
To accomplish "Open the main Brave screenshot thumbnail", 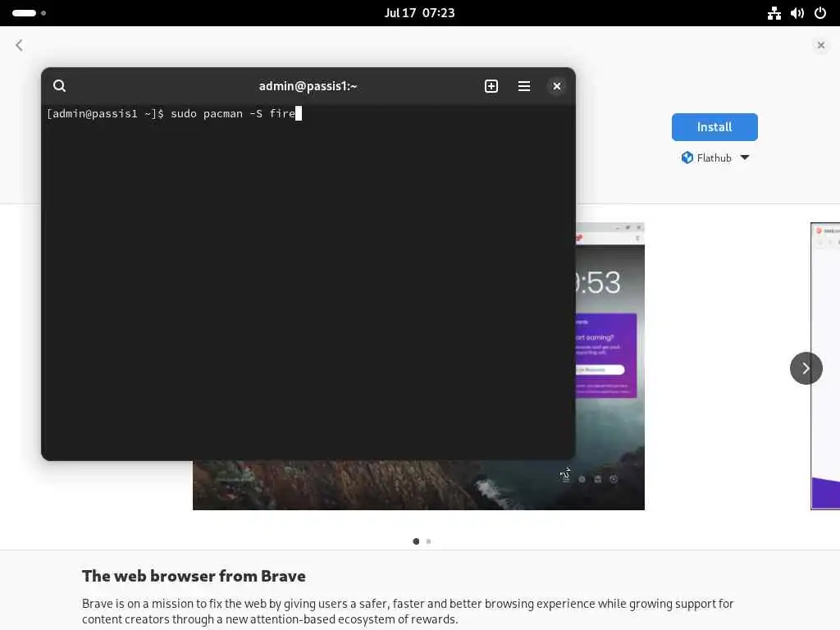I will 609,366.
